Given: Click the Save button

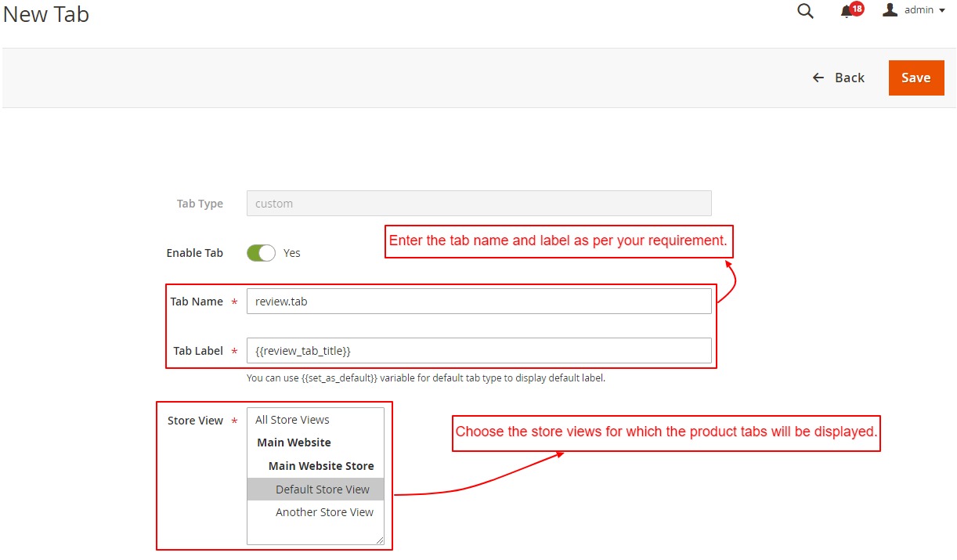Looking at the screenshot, I should click(x=915, y=78).
